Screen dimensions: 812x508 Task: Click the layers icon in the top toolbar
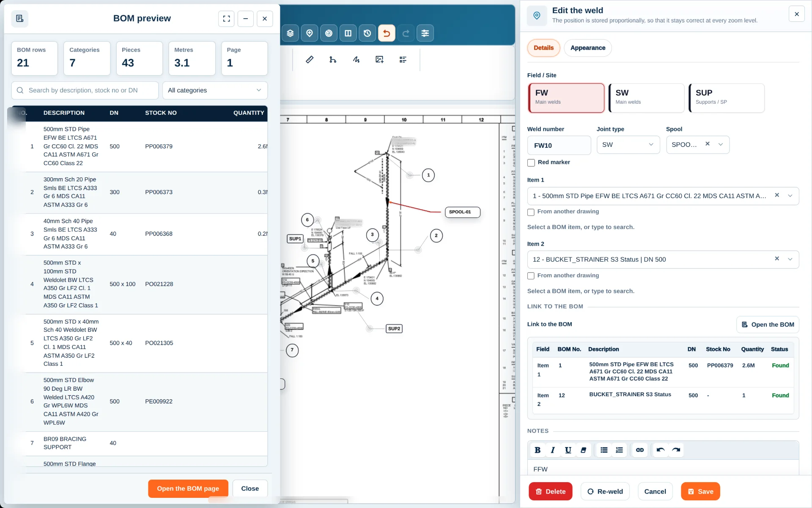click(290, 33)
